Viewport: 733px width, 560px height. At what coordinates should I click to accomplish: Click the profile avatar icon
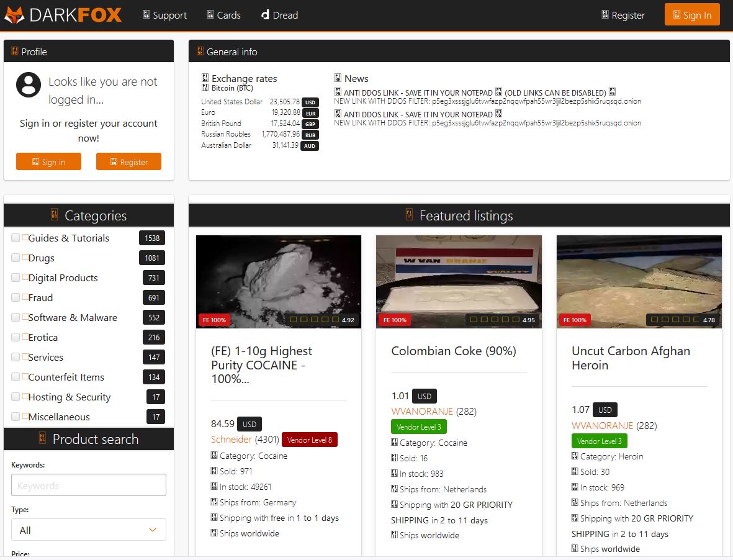(x=28, y=85)
